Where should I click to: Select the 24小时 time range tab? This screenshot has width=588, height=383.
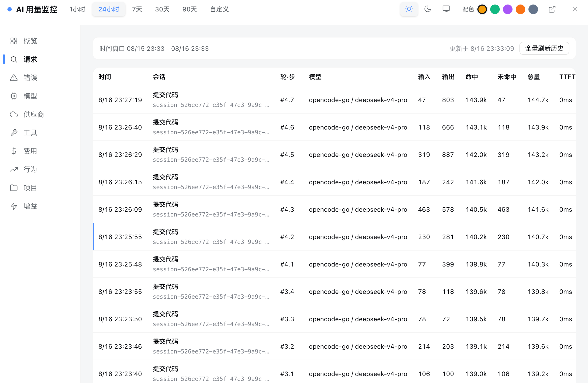tap(109, 9)
